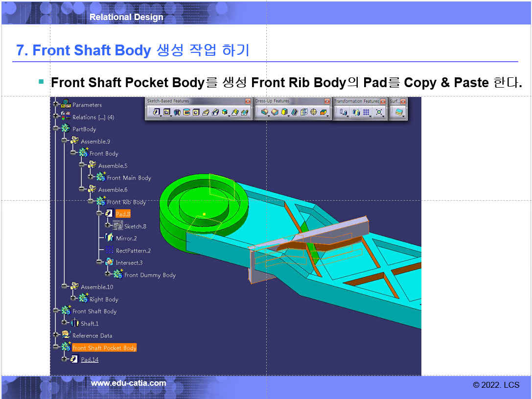
Task: Select the Groove tool icon
Action: point(186,113)
